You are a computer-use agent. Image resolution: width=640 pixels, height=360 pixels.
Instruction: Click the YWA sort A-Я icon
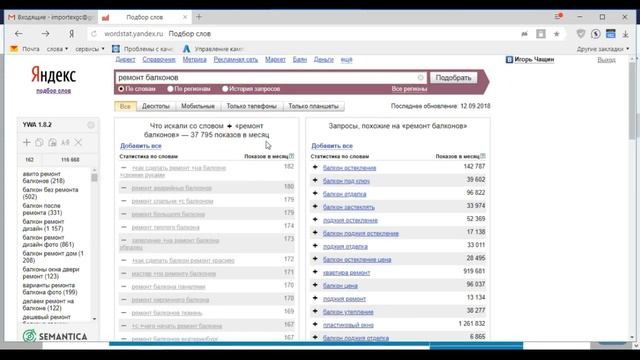65,142
